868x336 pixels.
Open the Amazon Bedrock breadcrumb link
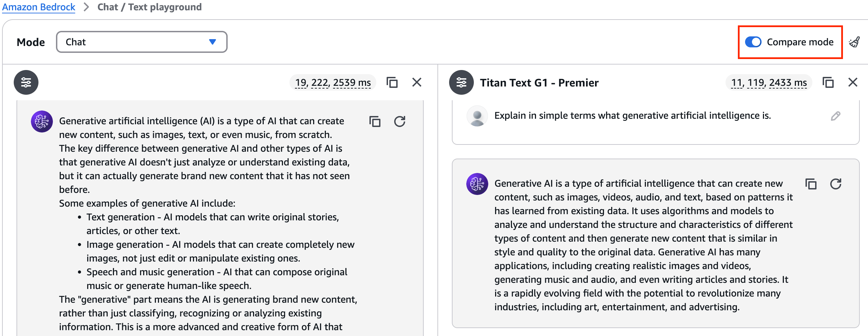pos(38,7)
